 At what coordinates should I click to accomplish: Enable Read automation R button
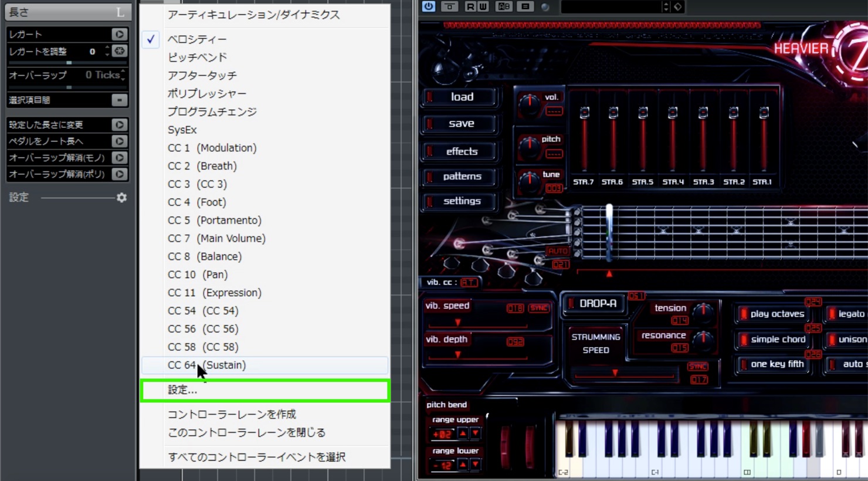470,6
